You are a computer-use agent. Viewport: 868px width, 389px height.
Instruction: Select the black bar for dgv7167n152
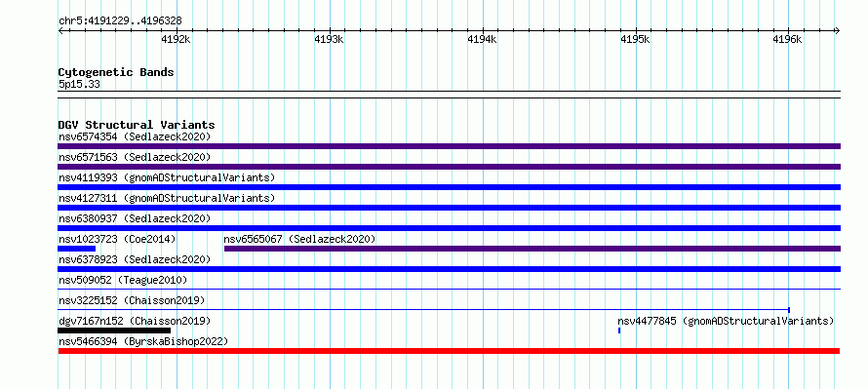point(114,331)
